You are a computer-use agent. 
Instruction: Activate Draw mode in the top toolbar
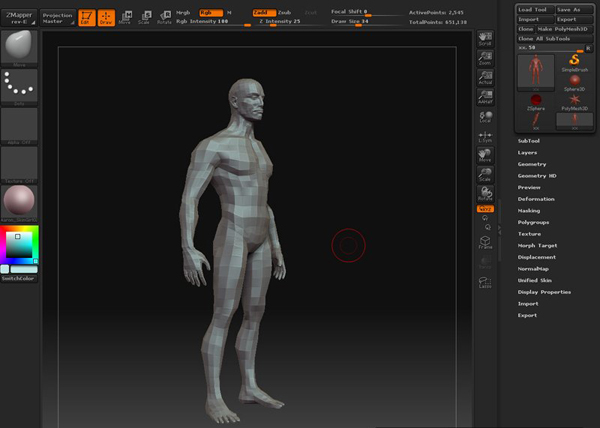point(106,18)
